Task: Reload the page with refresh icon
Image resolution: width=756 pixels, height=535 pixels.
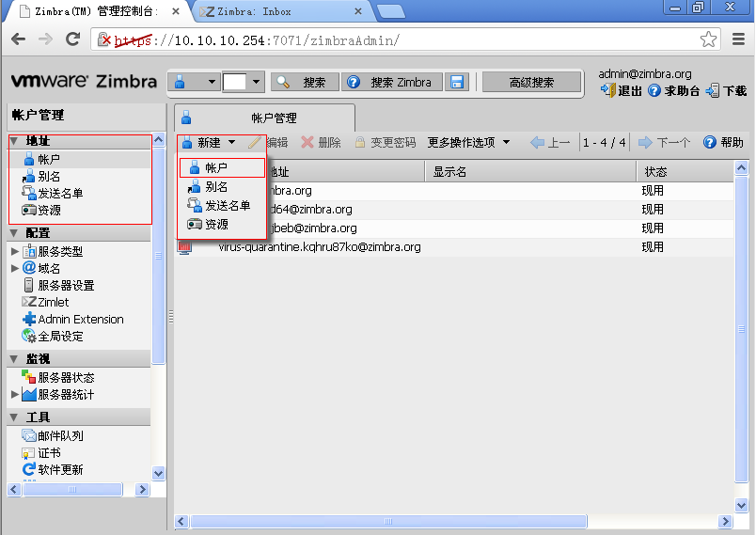Action: (x=72, y=39)
